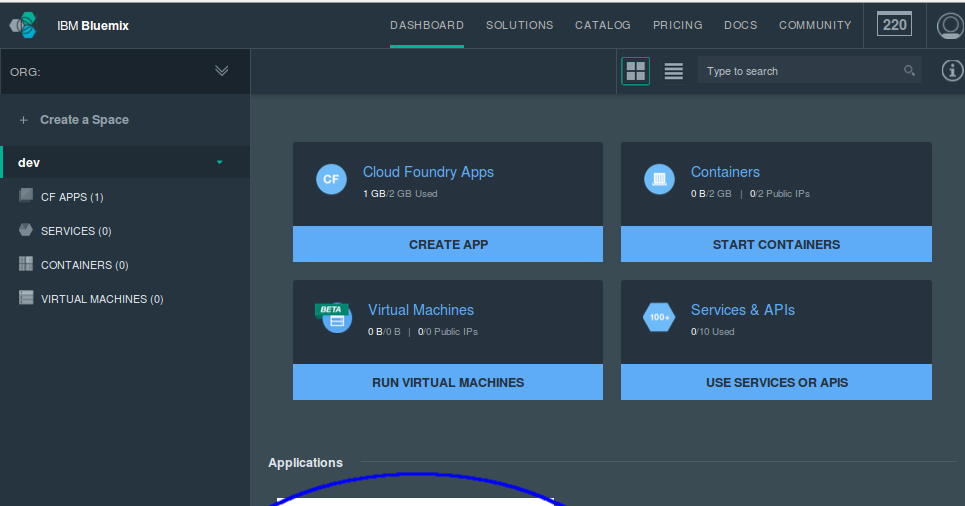Open the COMMUNITY menu

point(815,25)
